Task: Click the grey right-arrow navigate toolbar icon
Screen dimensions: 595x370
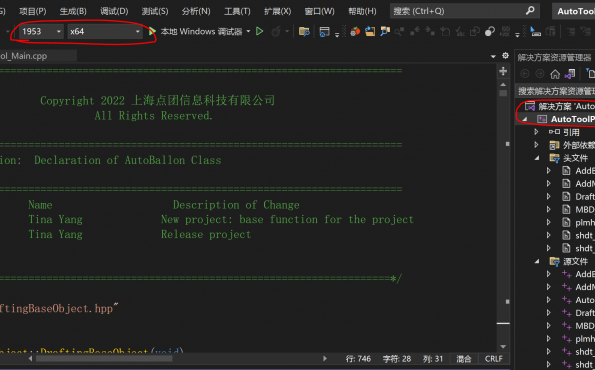Action: [x=430, y=31]
